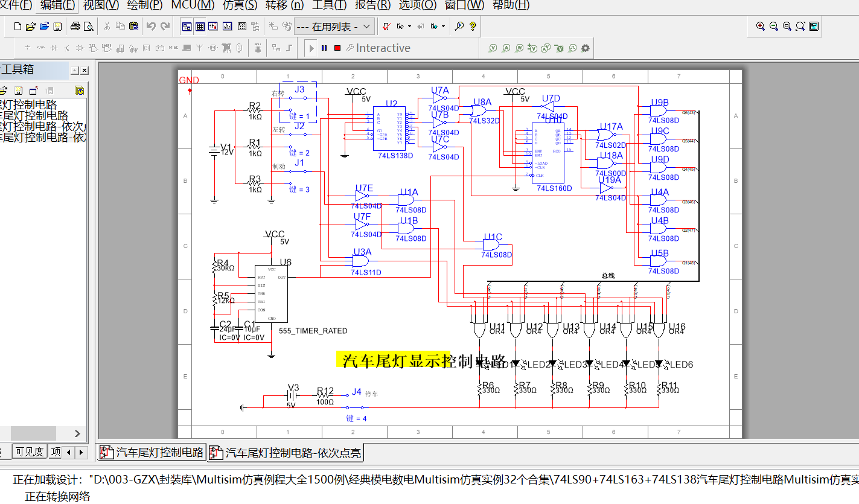Click the version history icon in the design toolbox
The height and width of the screenshot is (504, 859).
pos(79,91)
